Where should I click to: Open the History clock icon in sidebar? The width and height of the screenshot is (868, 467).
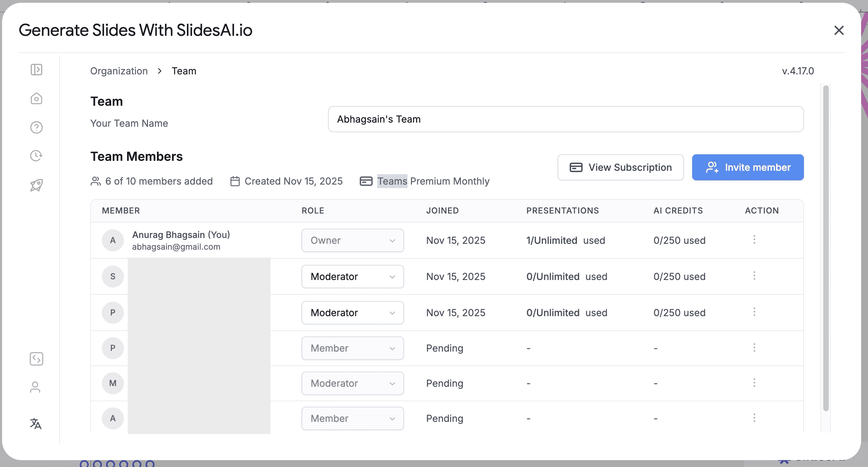[x=36, y=156]
